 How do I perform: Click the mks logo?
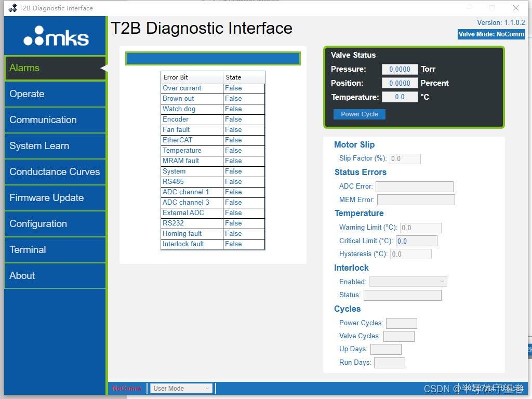tap(56, 36)
